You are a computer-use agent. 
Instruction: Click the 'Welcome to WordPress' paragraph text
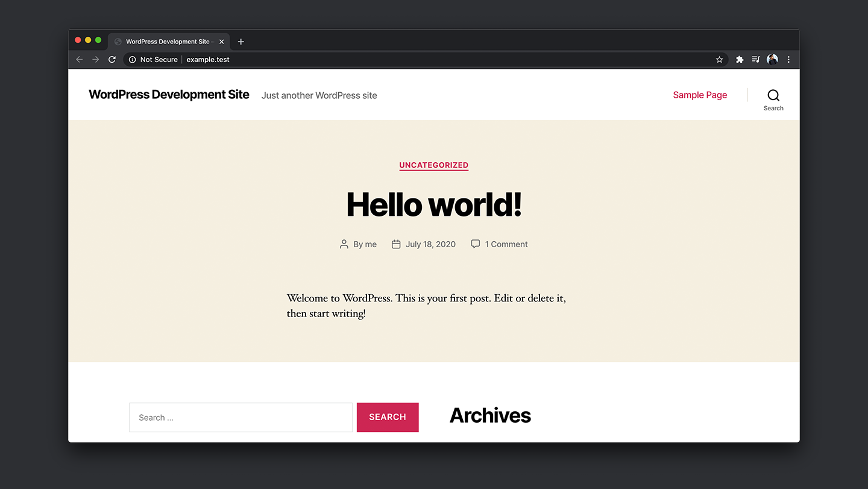click(426, 306)
